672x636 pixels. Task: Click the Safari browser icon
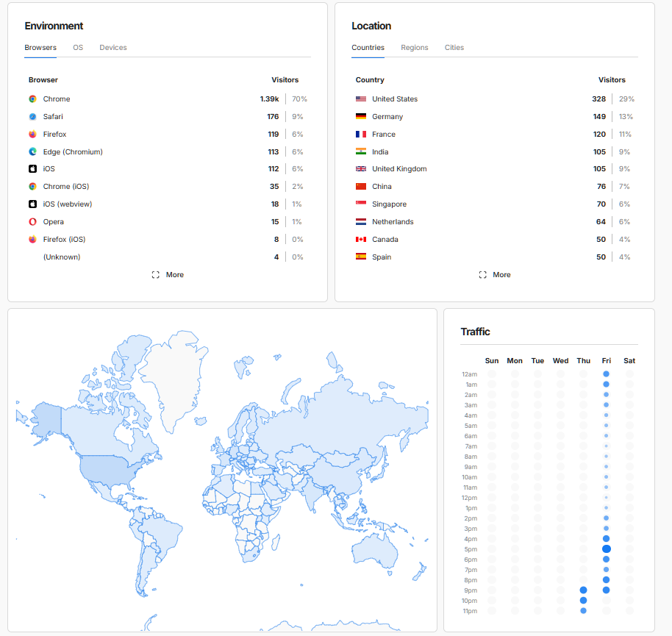33,117
